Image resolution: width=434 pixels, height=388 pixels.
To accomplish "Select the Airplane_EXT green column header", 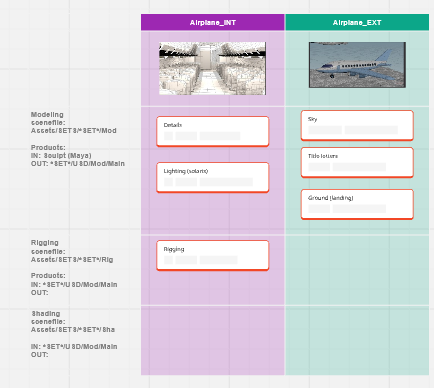I will tap(357, 22).
